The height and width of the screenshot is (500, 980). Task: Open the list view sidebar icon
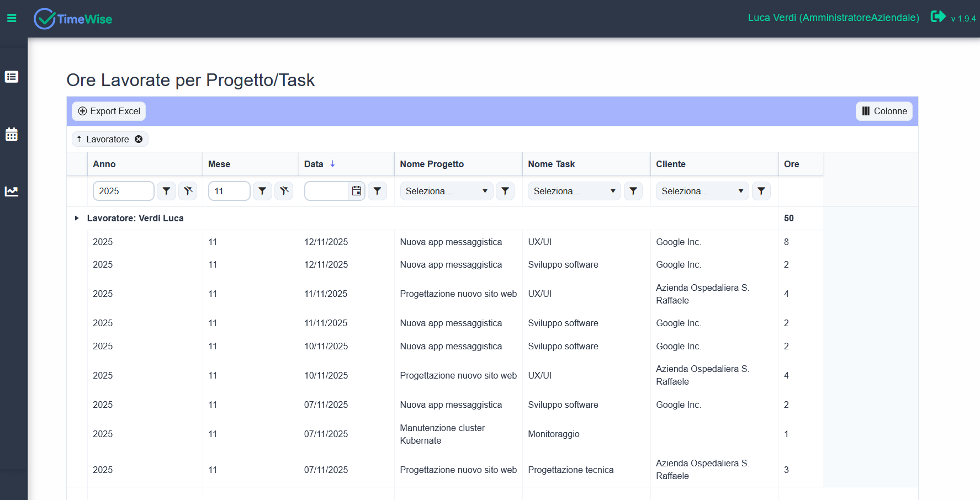tap(12, 77)
